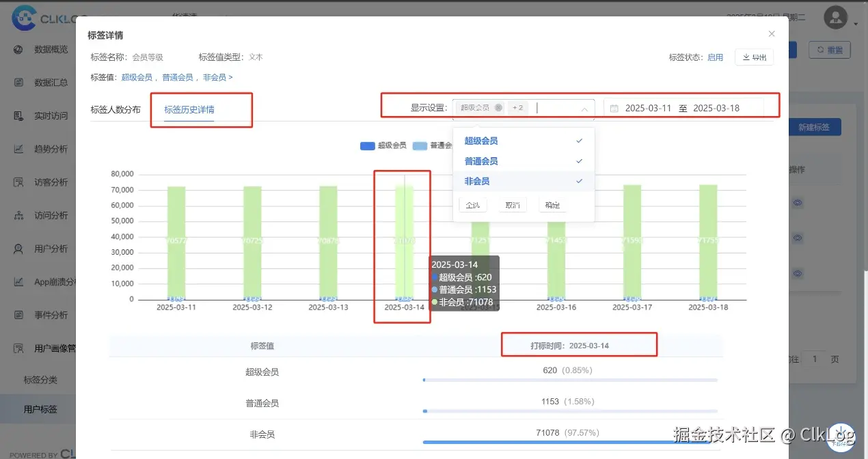Click the 非会员 tag value link

tap(215, 78)
